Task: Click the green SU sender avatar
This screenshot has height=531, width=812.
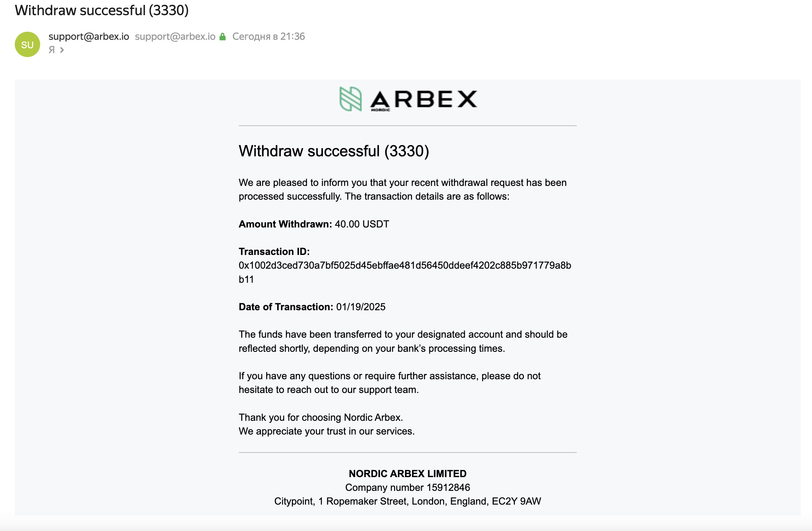Action: [x=27, y=44]
